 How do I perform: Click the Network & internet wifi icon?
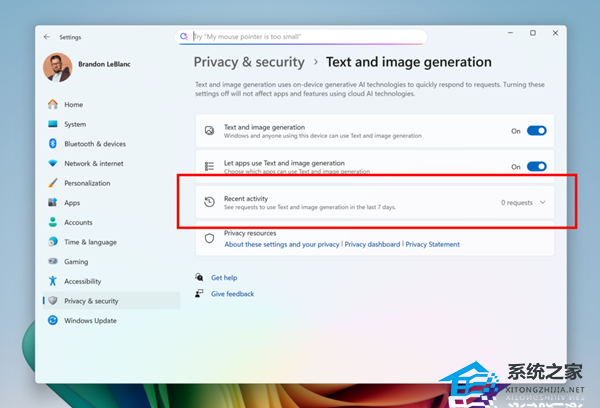pos(53,164)
